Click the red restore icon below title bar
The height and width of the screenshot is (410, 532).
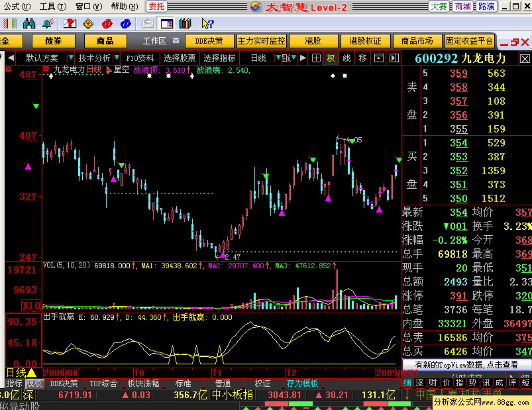pyautogui.click(x=514, y=42)
